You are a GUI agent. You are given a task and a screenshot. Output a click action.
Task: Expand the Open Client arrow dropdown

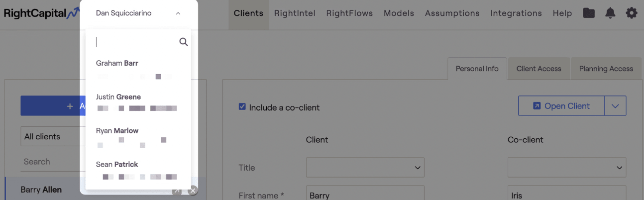tap(615, 106)
